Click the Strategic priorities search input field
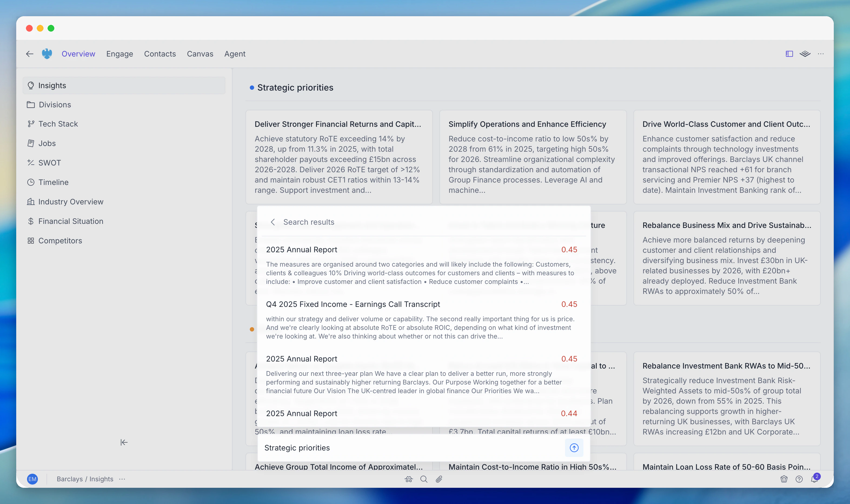This screenshot has height=504, width=850. [x=411, y=447]
